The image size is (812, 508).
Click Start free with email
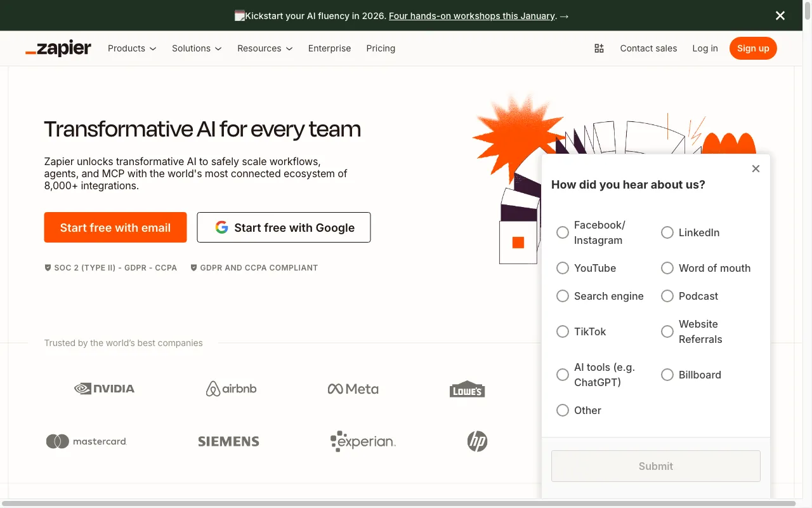point(115,227)
